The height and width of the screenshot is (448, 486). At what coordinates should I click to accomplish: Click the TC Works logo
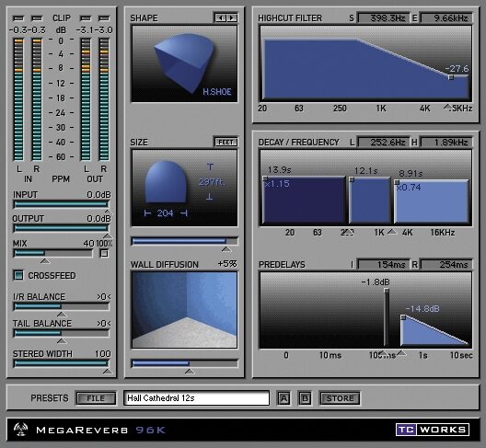tap(433, 430)
